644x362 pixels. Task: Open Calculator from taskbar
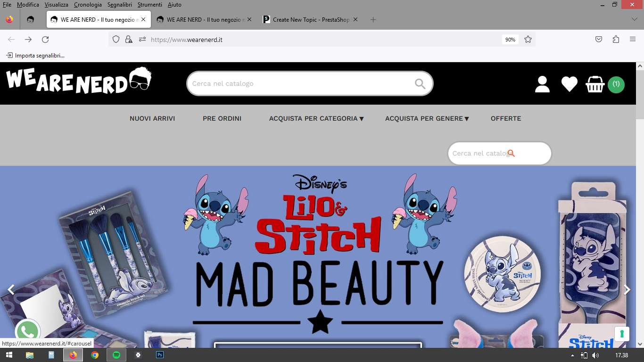[51, 355]
